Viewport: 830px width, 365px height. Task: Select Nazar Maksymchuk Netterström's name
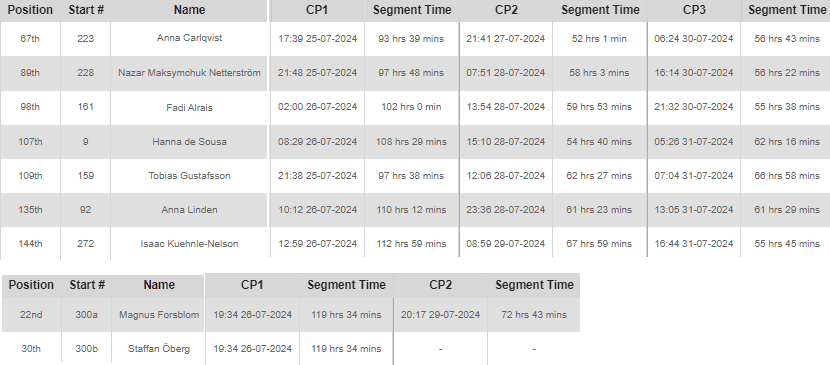[x=190, y=72]
